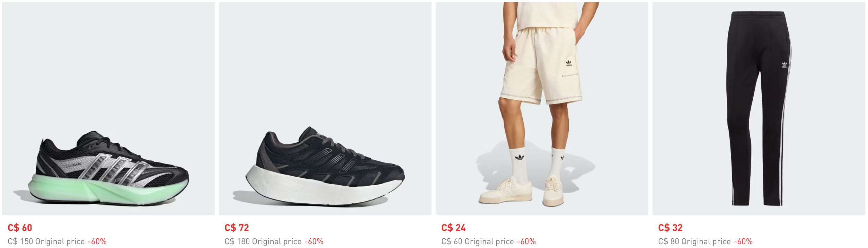This screenshot has width=868, height=248.
Task: Select the C$ 60 Original price text
Action: click(477, 241)
